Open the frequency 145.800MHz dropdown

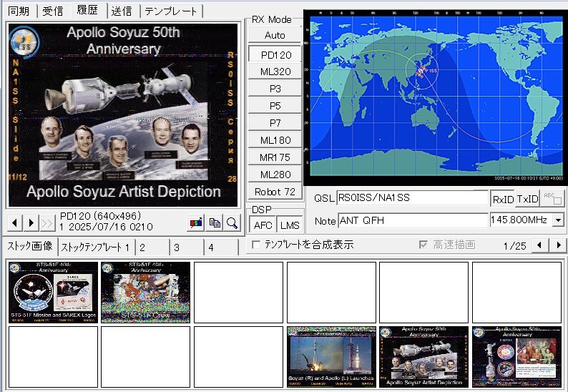(x=558, y=220)
